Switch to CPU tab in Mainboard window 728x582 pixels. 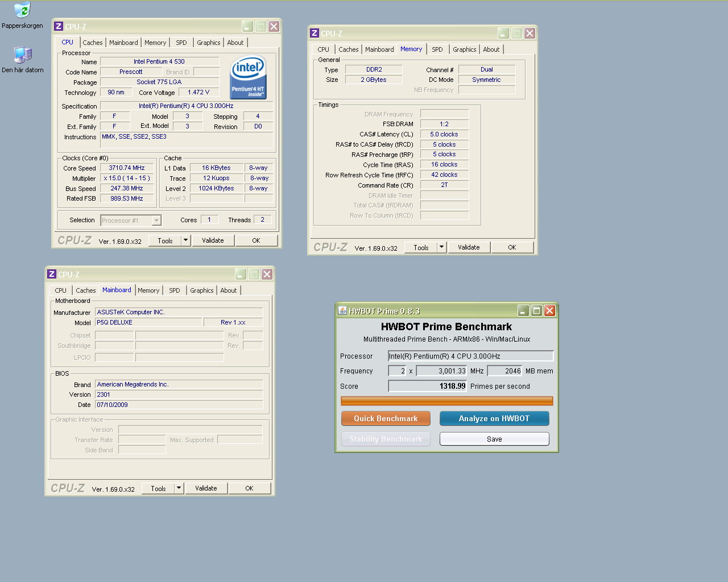coord(60,290)
